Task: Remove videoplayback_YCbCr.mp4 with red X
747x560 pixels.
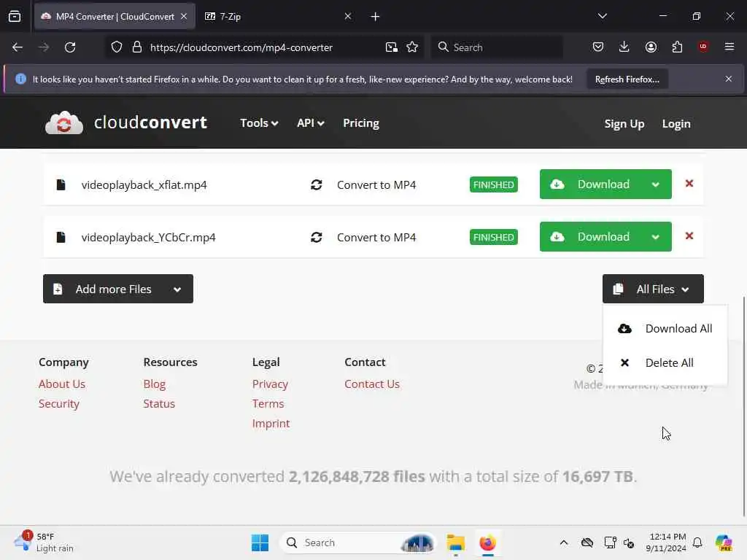Action: point(689,236)
